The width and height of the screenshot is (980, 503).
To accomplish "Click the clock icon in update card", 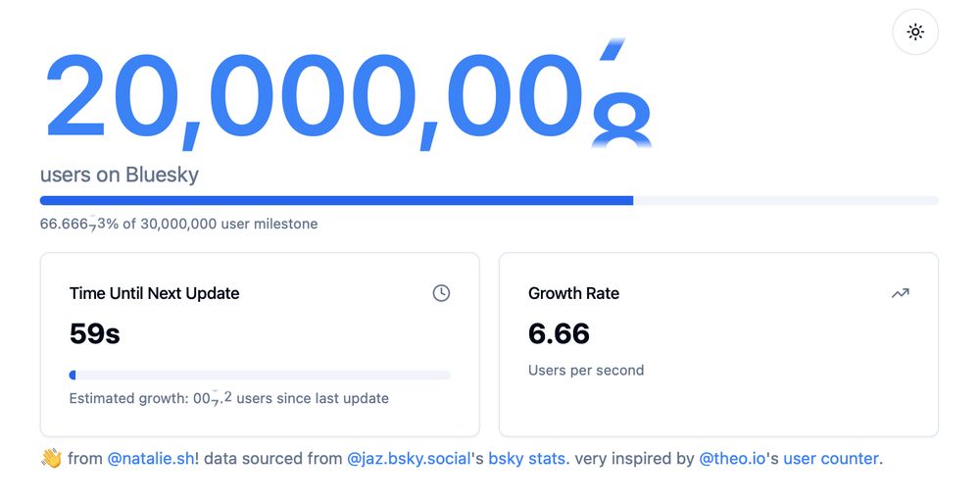I will point(441,293).
